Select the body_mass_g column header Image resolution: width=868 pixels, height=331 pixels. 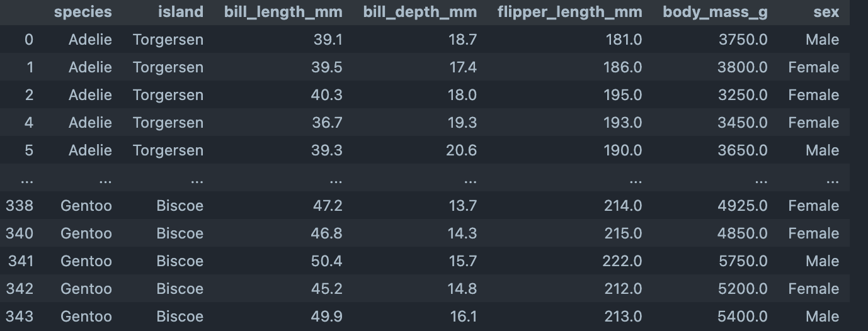[715, 12]
